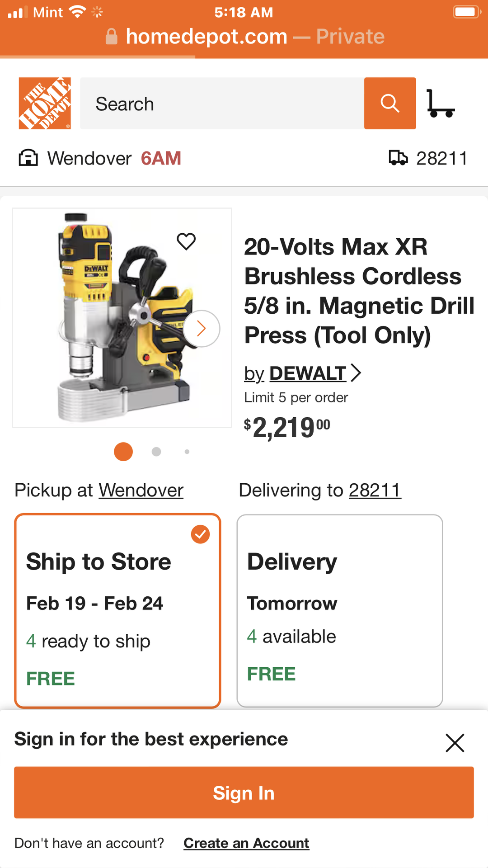The image size is (488, 868).
Task: Open the Home Depot logo homepage
Action: (x=45, y=104)
